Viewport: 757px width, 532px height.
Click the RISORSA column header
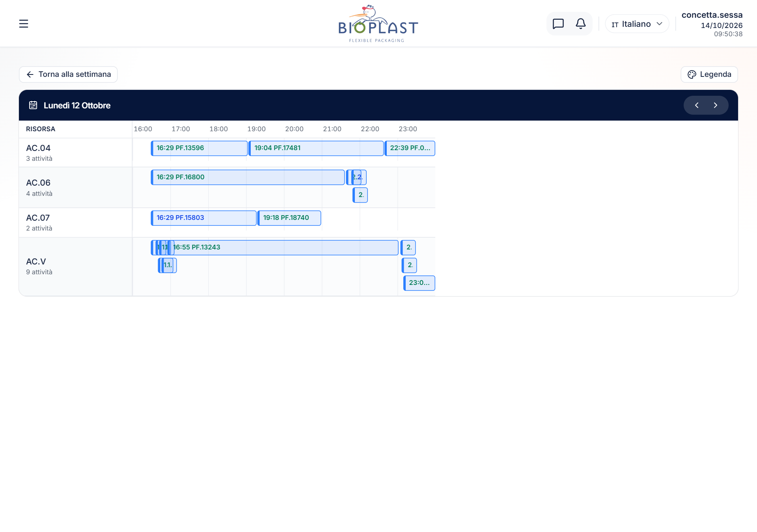coord(41,129)
